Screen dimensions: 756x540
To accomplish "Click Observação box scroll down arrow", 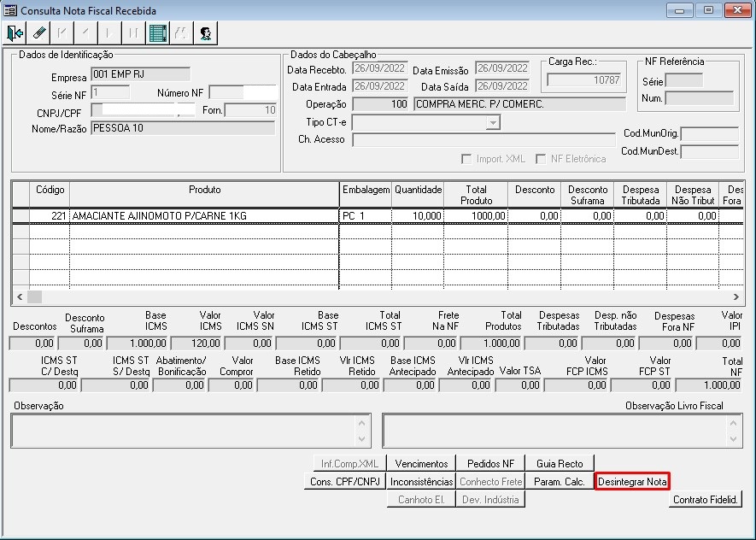I will [x=361, y=439].
